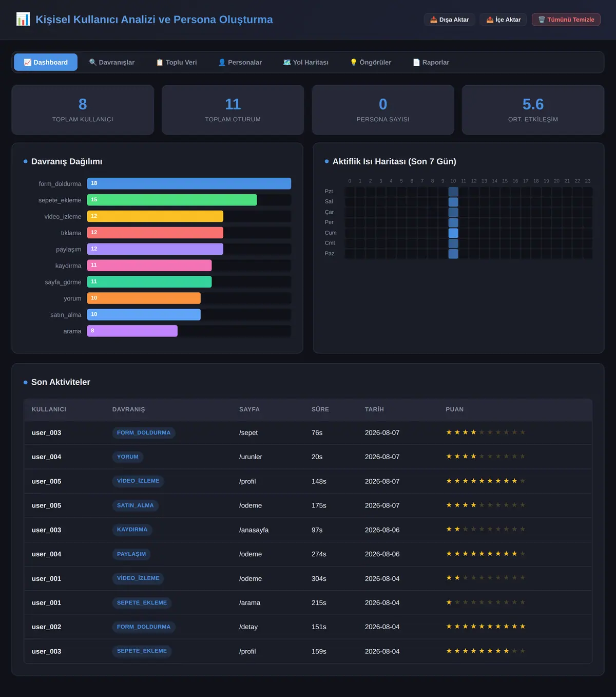Click the chart logo icon beside page title
This screenshot has width=616, height=697.
point(23,20)
